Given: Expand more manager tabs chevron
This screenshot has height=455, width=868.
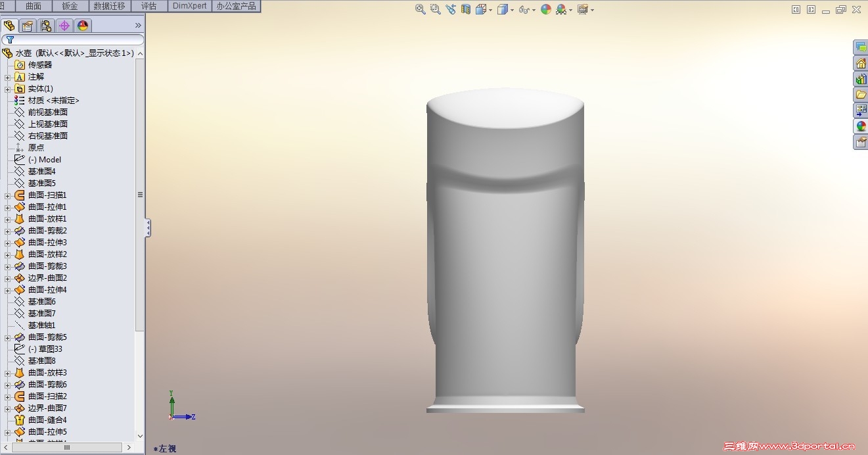Looking at the screenshot, I should [138, 25].
